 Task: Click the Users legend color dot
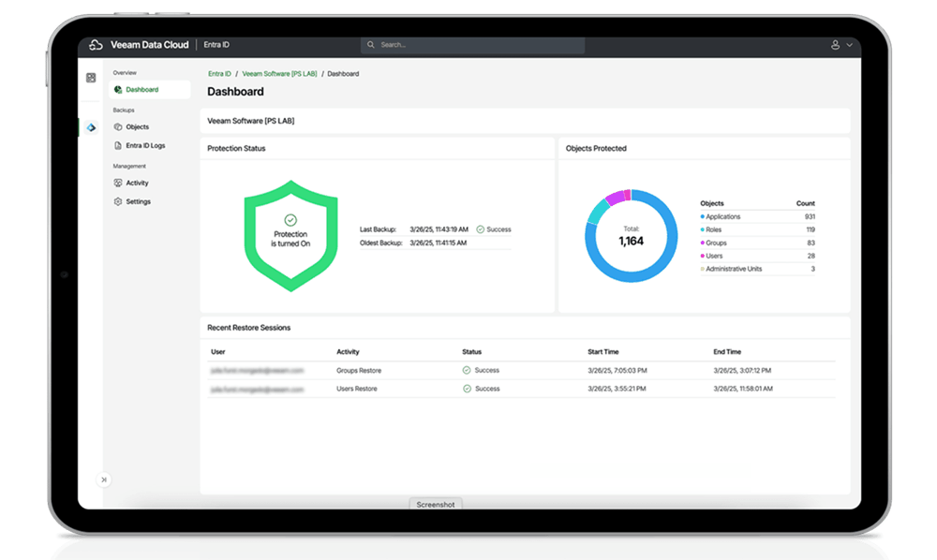pyautogui.click(x=702, y=256)
